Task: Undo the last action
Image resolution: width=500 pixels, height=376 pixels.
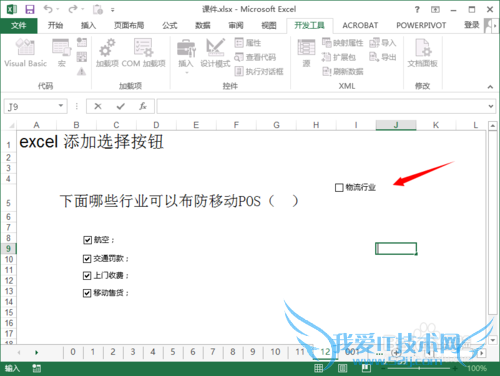Action: (48, 9)
